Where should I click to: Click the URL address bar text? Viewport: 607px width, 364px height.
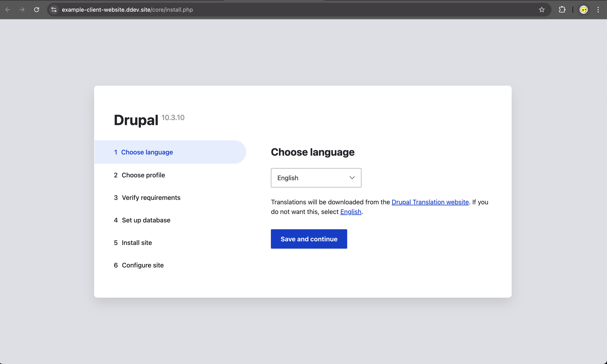click(x=127, y=10)
